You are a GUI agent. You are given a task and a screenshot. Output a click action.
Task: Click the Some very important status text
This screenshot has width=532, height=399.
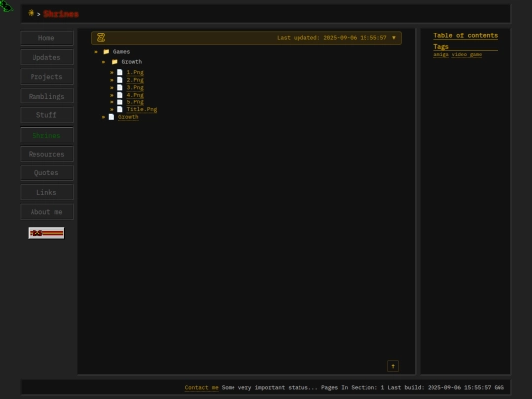click(x=270, y=387)
